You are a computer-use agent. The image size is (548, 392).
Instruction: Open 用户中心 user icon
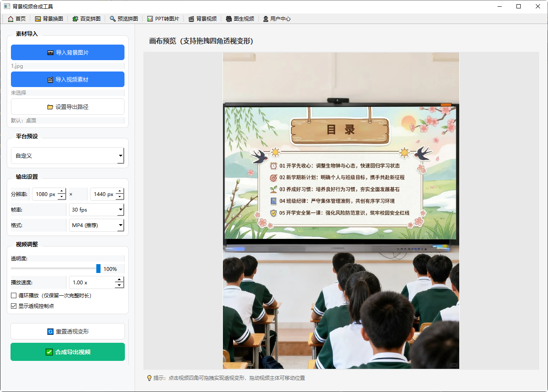(266, 19)
